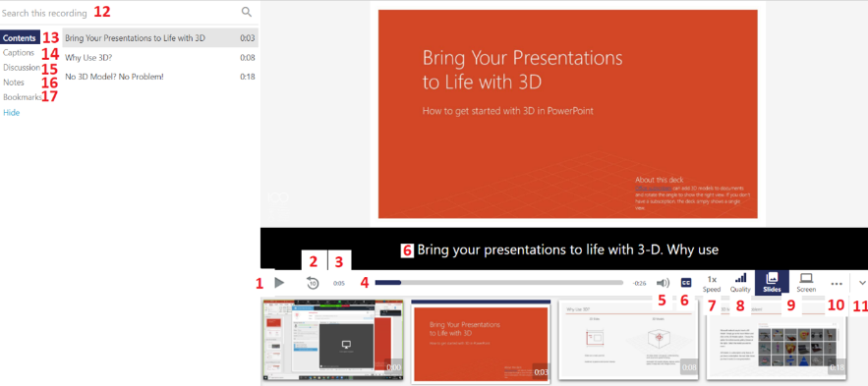Open video Quality settings

pyautogui.click(x=740, y=283)
